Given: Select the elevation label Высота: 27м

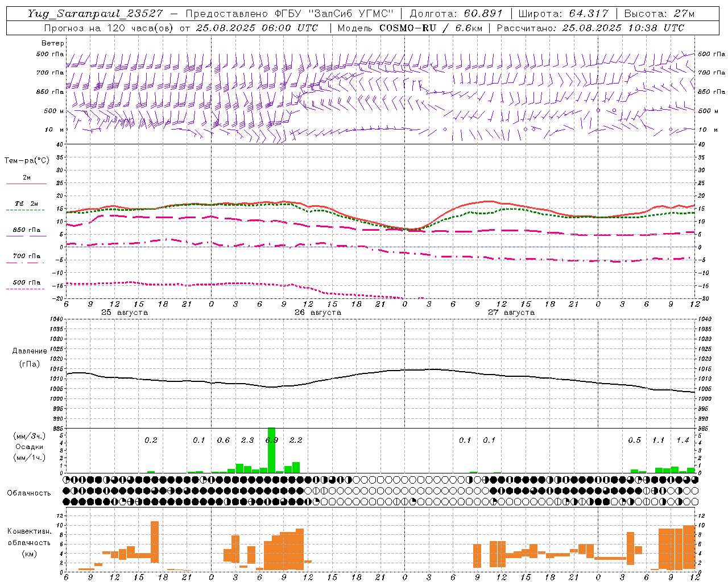Looking at the screenshot, I should (659, 14).
